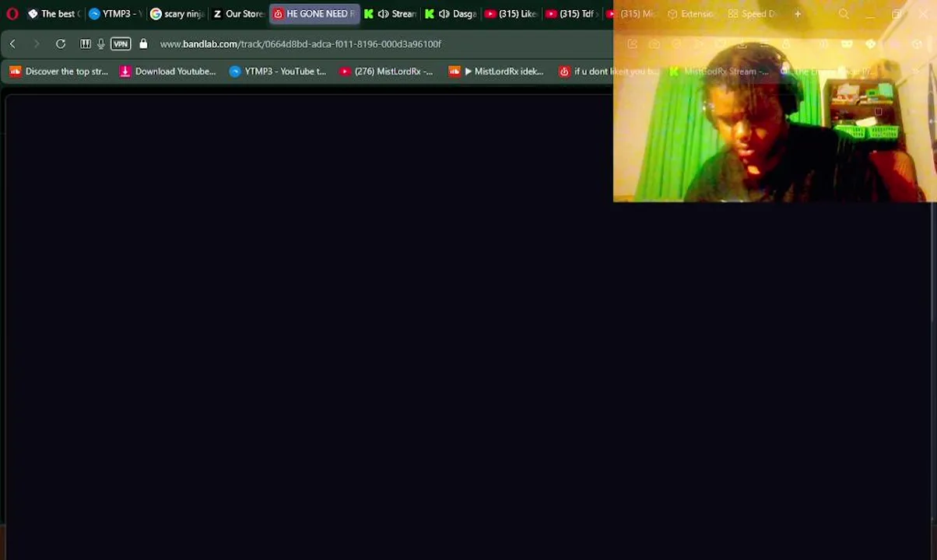937x560 pixels.
Task: Open the search tabs magnifier icon
Action: [844, 14]
